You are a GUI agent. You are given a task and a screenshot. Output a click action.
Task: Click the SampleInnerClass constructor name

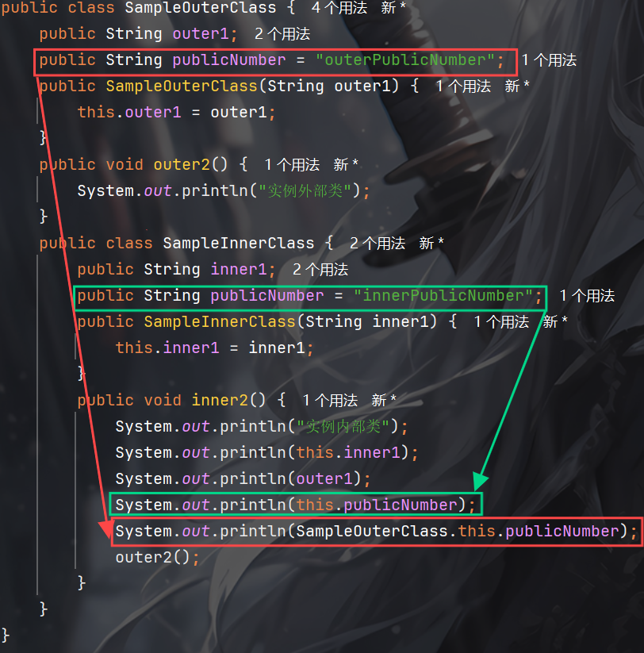[x=220, y=322]
